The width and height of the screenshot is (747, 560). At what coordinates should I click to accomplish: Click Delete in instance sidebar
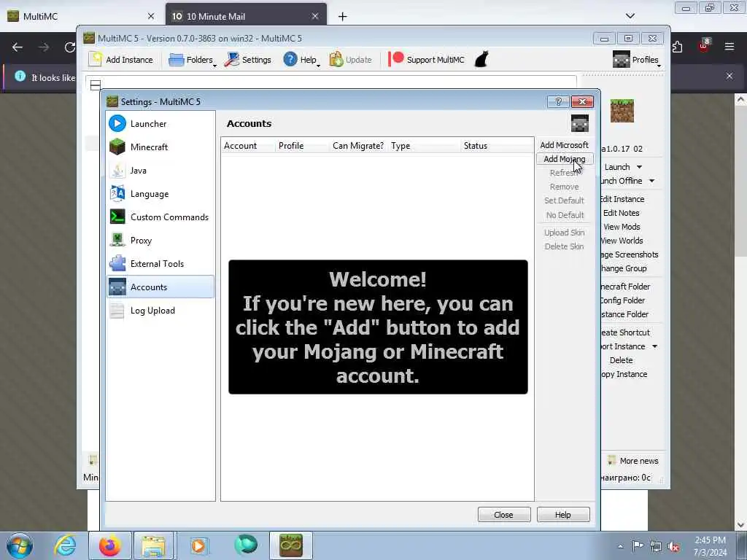[x=622, y=360]
